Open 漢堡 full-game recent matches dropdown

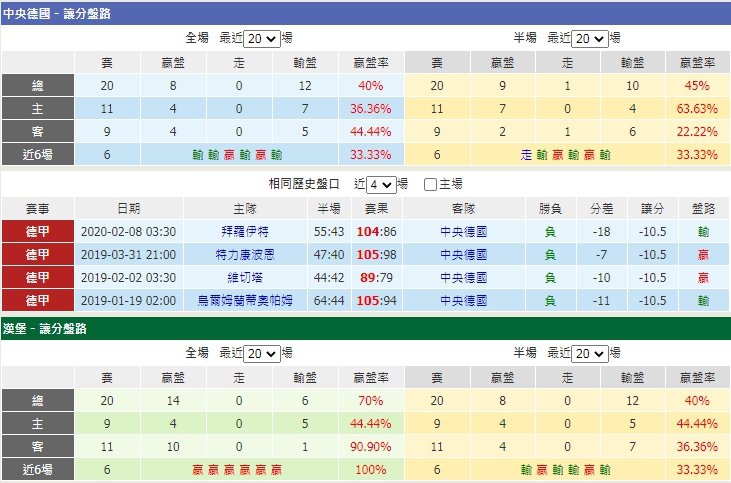[x=262, y=353]
